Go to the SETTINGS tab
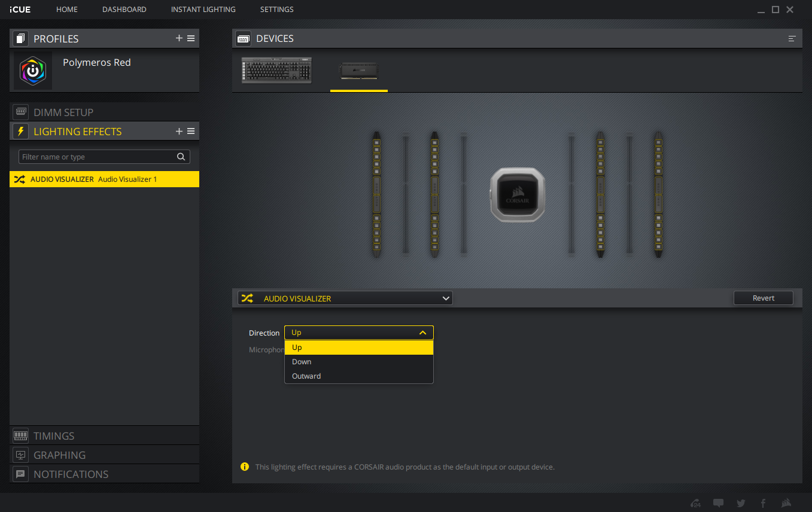This screenshot has width=812, height=512. [x=277, y=10]
